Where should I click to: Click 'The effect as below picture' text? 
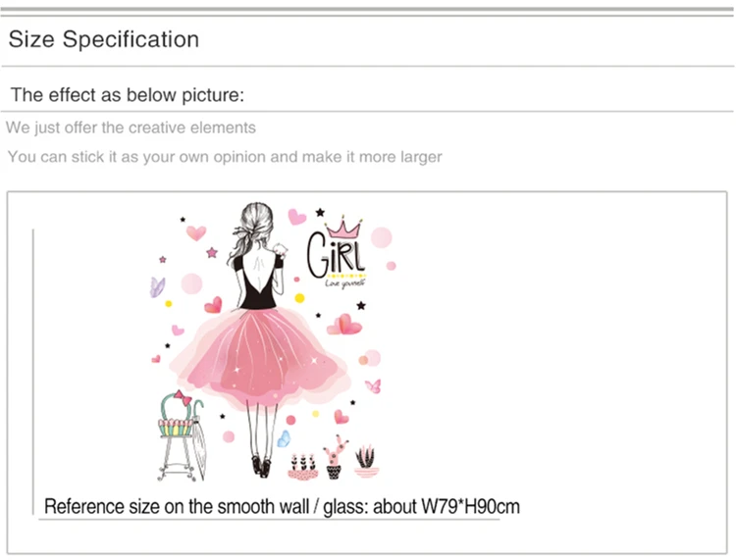(128, 95)
